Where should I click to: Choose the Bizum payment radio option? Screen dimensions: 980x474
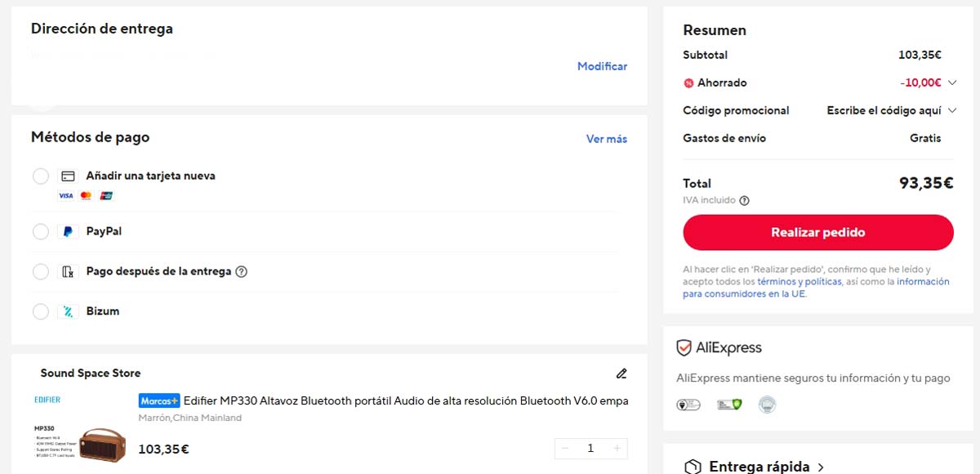[41, 311]
